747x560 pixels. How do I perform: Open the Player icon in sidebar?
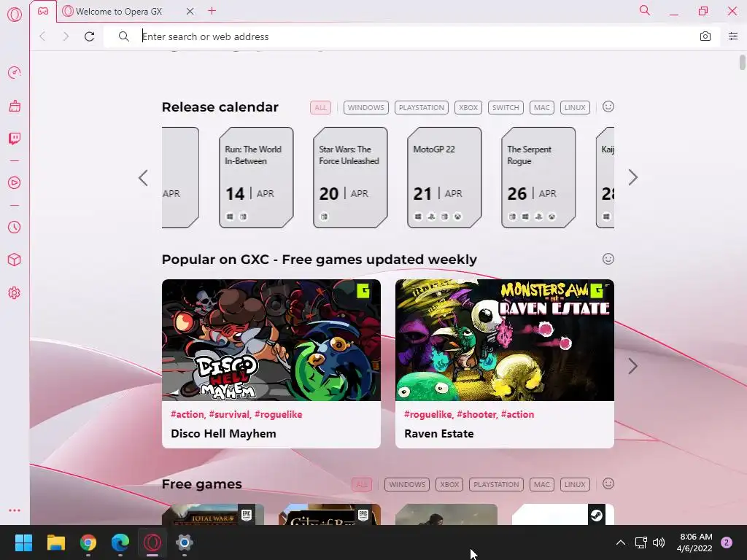pyautogui.click(x=15, y=183)
